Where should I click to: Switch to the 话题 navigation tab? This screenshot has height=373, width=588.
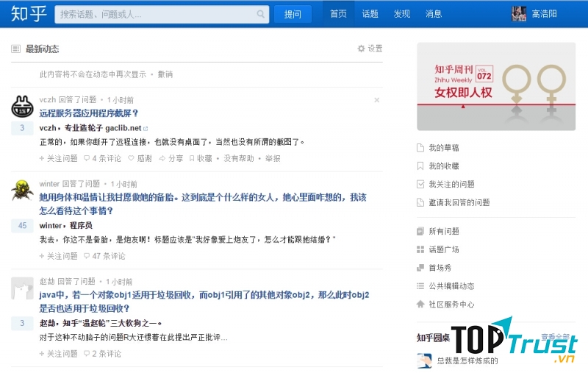click(370, 14)
